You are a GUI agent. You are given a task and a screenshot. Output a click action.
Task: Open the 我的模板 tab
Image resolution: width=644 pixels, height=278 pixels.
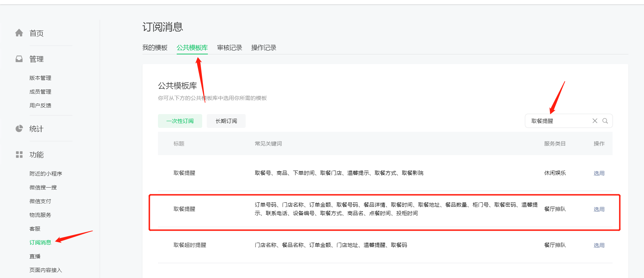155,48
